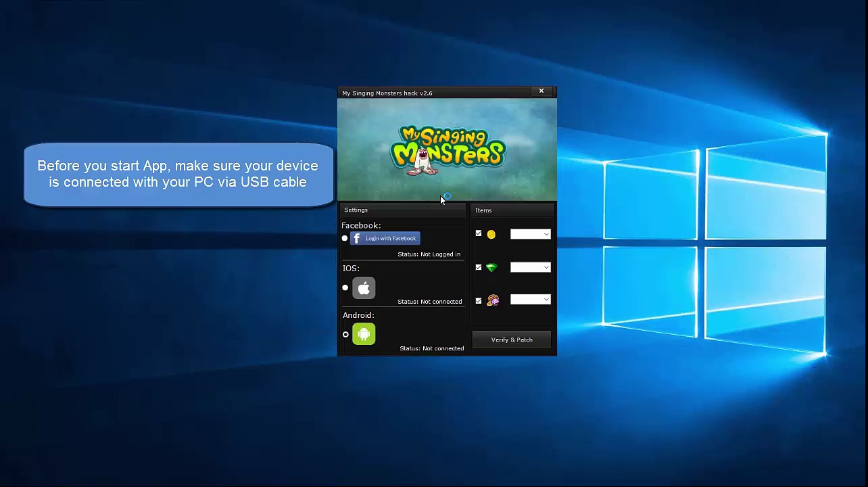Click the green Android robot icon
Viewport: 868px width, 487px height.
pos(364,334)
